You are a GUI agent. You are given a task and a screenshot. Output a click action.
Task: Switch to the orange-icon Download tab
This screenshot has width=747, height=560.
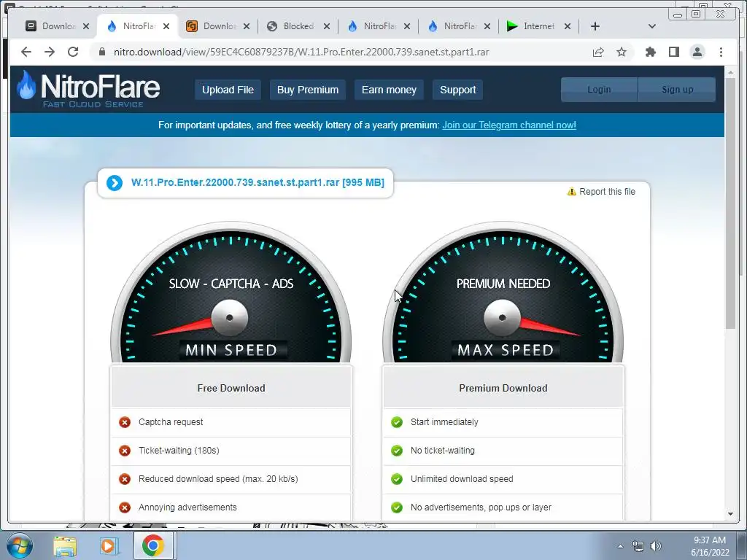click(217, 26)
